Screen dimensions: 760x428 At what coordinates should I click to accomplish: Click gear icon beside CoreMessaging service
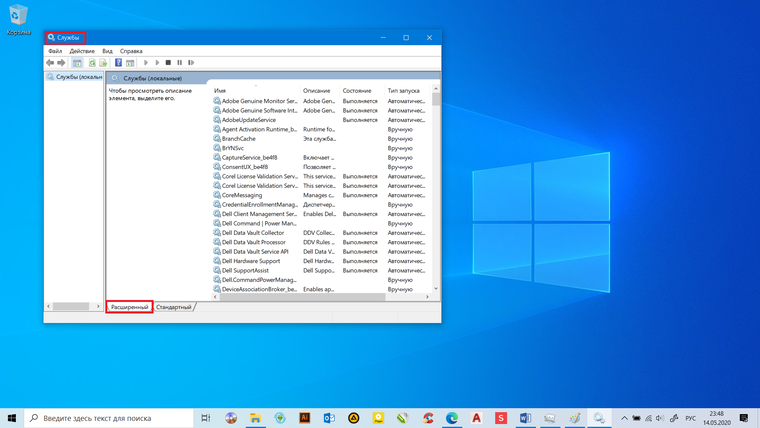(217, 195)
